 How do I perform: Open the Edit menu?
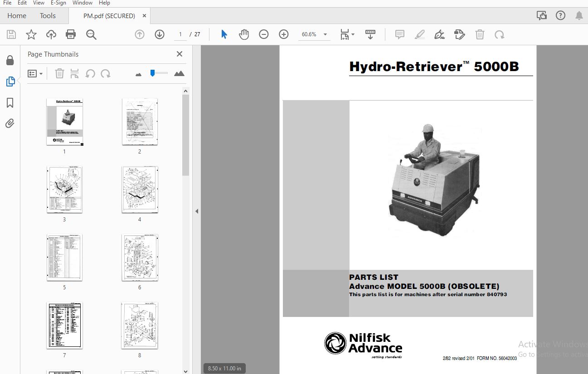22,3
